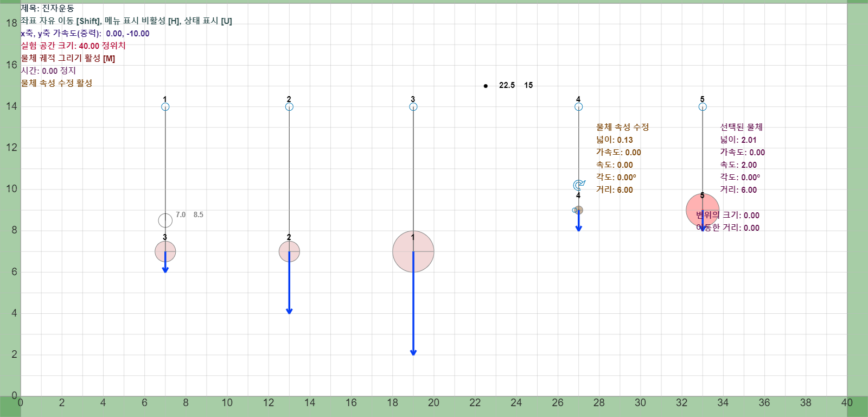The height and width of the screenshot is (417, 868).
Task: Click '거리: 6.00' under 물체 속성 수정
Action: [x=615, y=189]
